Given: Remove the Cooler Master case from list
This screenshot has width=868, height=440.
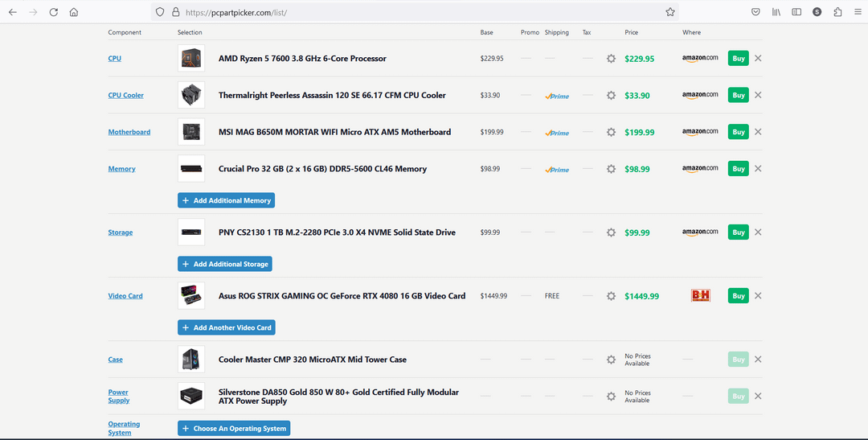Looking at the screenshot, I should [x=758, y=359].
